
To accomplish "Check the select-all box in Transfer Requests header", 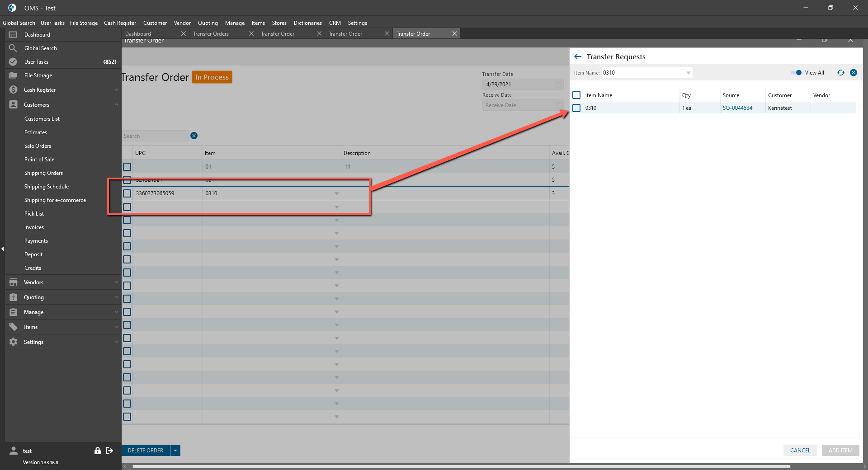I will 576,95.
